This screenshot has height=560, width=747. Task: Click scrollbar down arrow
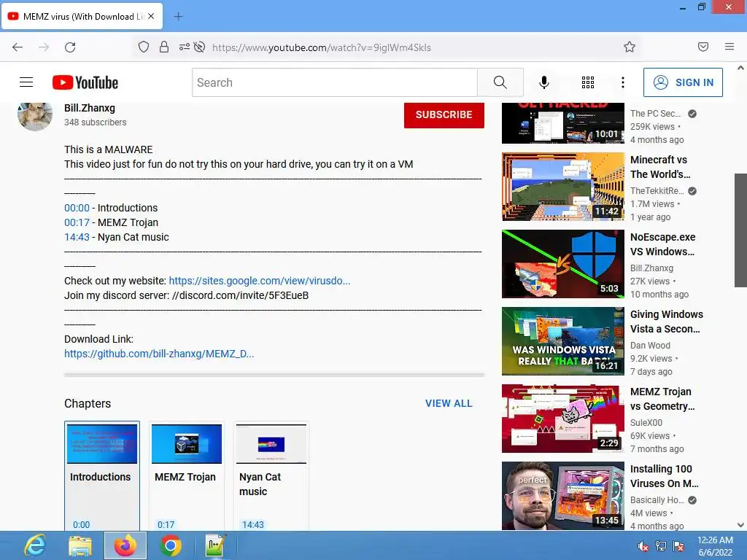pos(740,525)
